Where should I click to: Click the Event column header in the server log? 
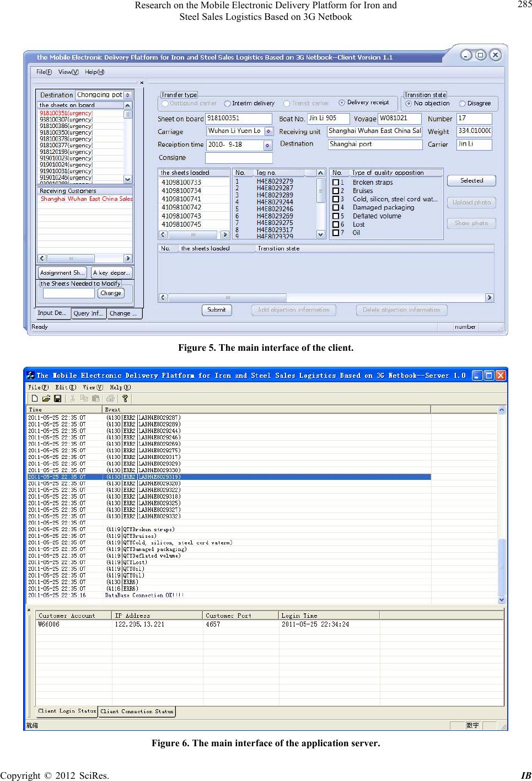(x=266, y=409)
